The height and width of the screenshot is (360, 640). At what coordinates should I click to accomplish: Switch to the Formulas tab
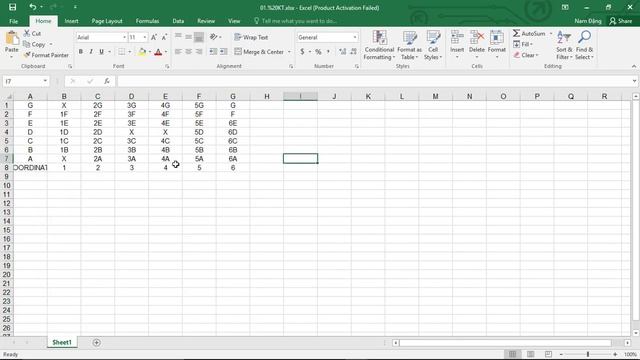click(x=147, y=21)
